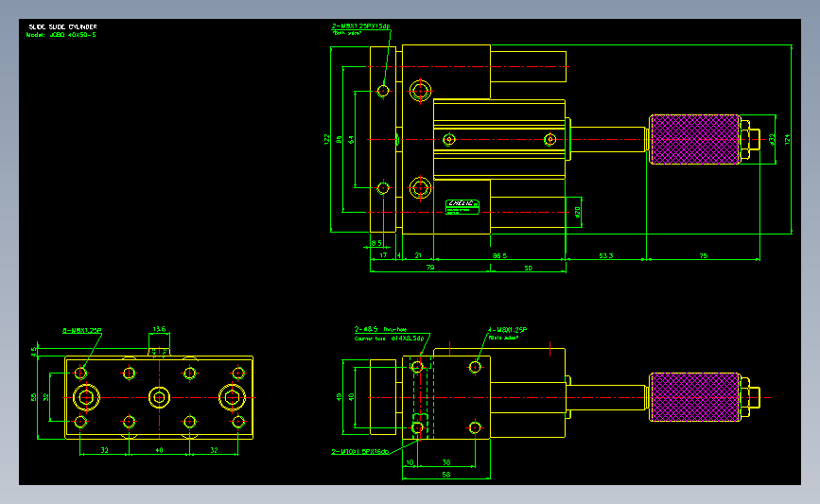The image size is (820, 504).
Task: Click the 21 horizontal dimension
Action: 418,255
